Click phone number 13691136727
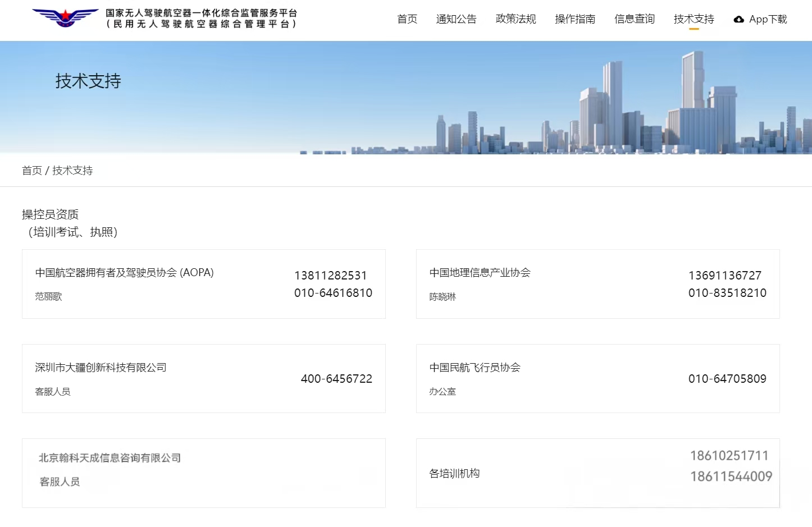 click(x=725, y=276)
